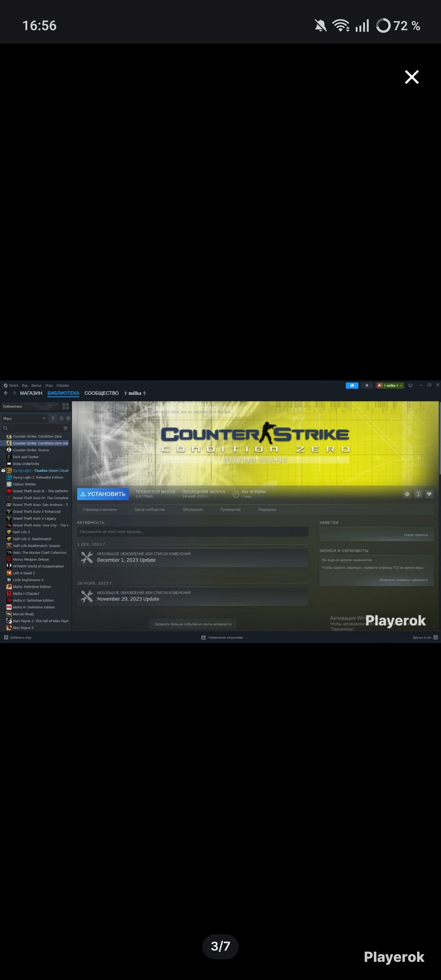This screenshot has width=441, height=980.
Task: Click the sort-ascending arrow icon
Action: click(x=53, y=418)
